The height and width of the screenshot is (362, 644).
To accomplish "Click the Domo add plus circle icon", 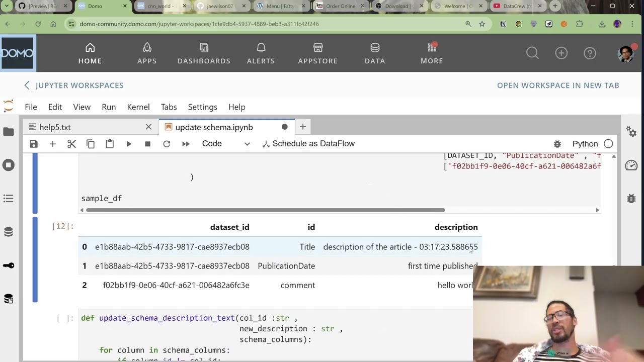I will 561,53.
